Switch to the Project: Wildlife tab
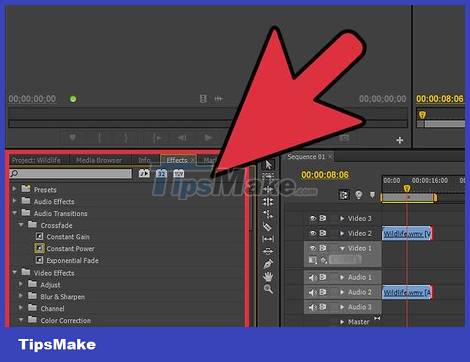The image size is (470, 362). [36, 160]
